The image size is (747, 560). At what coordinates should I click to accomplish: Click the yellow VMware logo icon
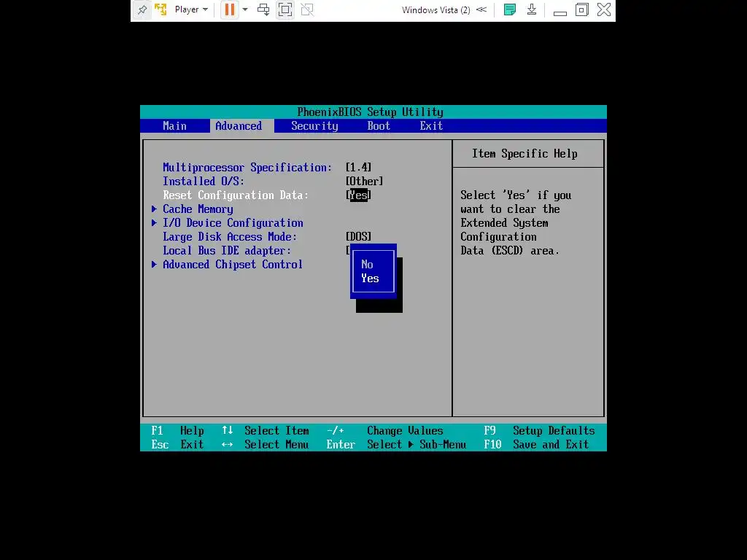pyautogui.click(x=160, y=9)
